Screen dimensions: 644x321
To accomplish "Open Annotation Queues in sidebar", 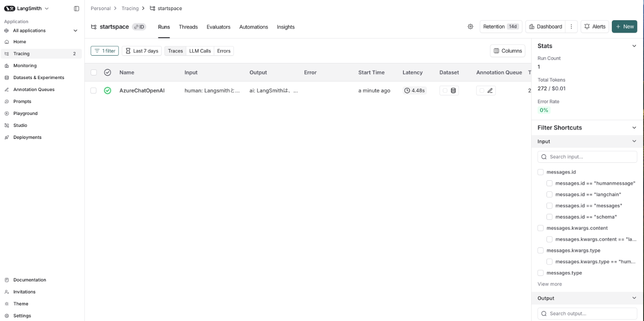I will click(41, 90).
